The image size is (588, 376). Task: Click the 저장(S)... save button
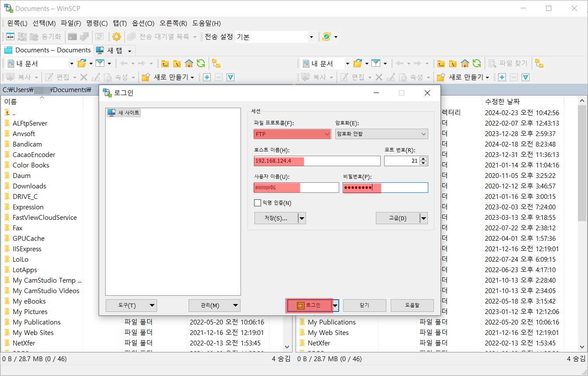click(x=276, y=219)
